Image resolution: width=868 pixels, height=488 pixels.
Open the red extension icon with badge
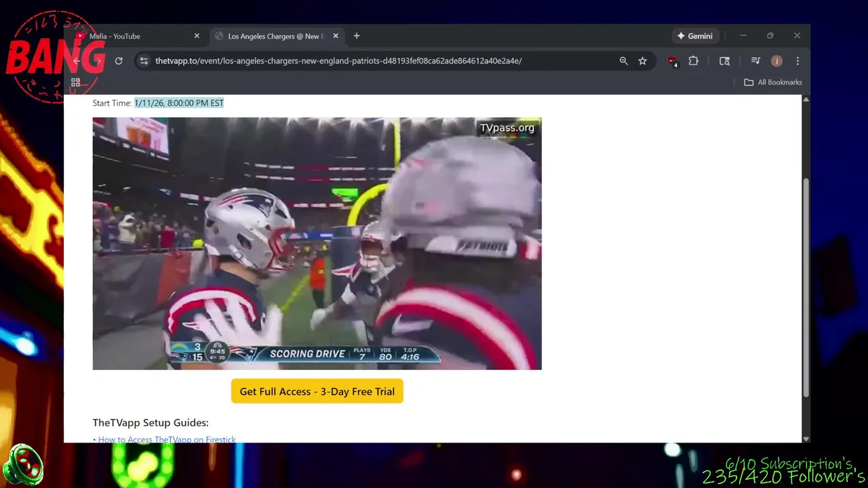click(672, 61)
